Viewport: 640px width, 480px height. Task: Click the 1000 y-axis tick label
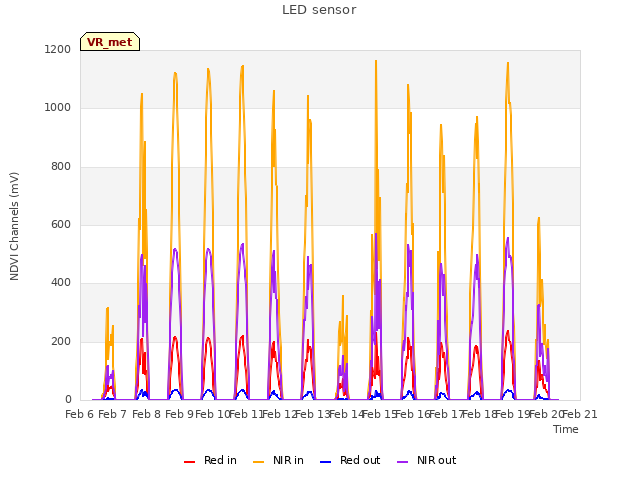58,108
